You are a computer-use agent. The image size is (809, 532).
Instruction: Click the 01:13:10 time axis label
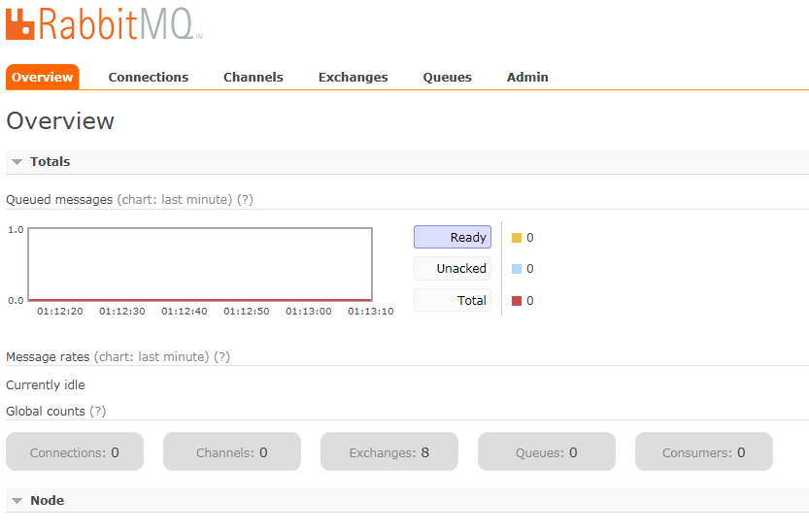pyautogui.click(x=370, y=312)
